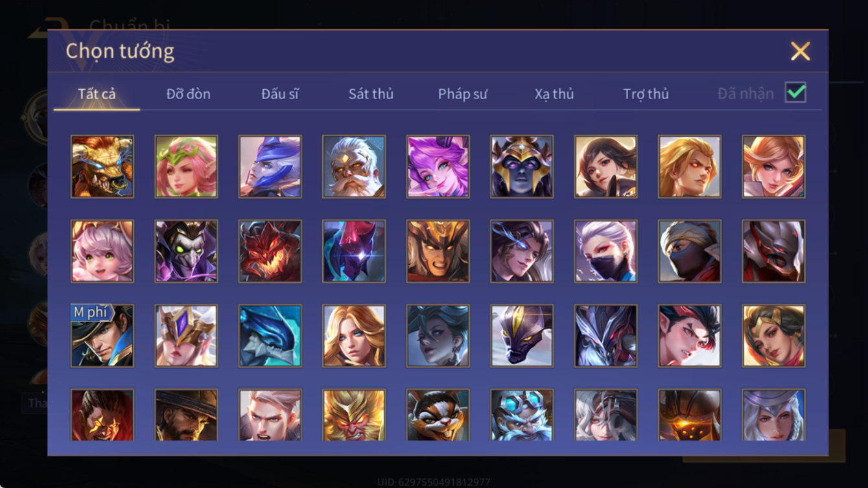Close the "Chọn tướng" dialog
Screen dimensions: 868x488
[801, 51]
